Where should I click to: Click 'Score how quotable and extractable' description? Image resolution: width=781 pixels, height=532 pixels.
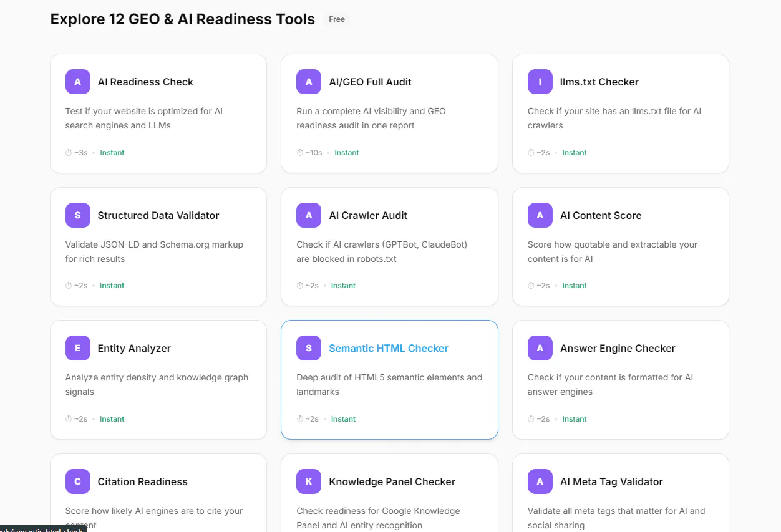[613, 252]
